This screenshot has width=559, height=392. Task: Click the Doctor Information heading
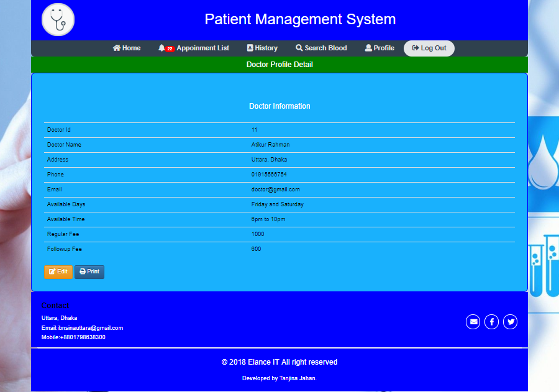click(279, 106)
